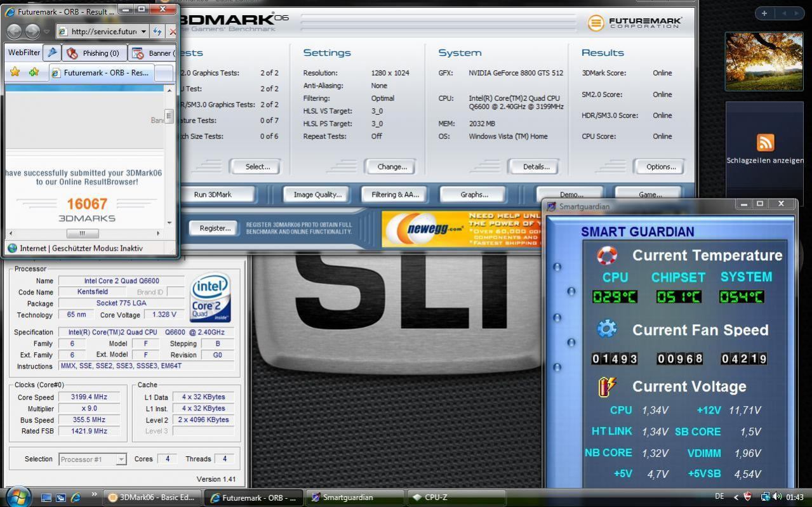Open Favorites Center star icon
The width and height of the screenshot is (812, 507).
pyautogui.click(x=15, y=72)
